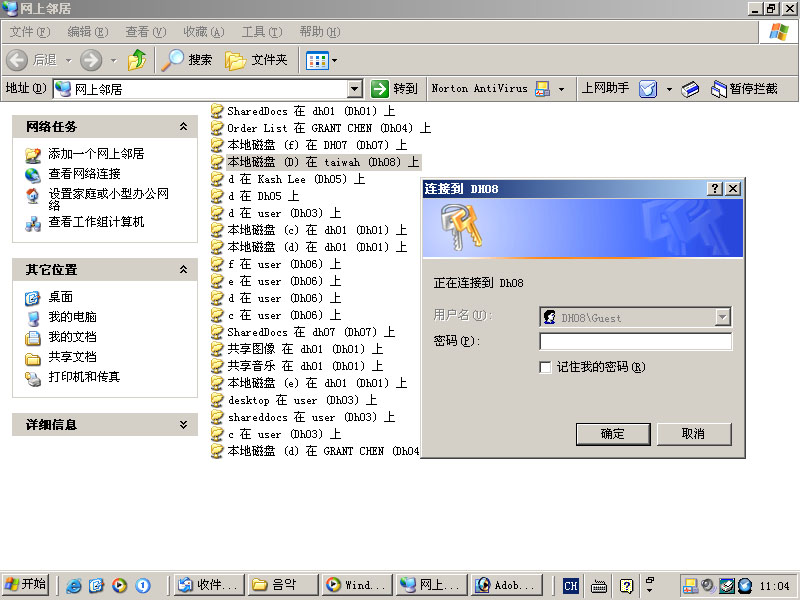This screenshot has height=600, width=800.
Task: Open 桌面 in other places
Action: click(60, 297)
